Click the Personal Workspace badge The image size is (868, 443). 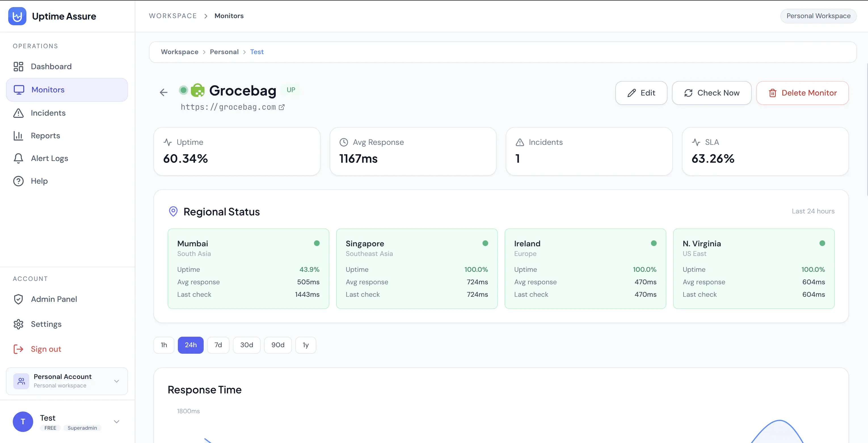pyautogui.click(x=818, y=16)
